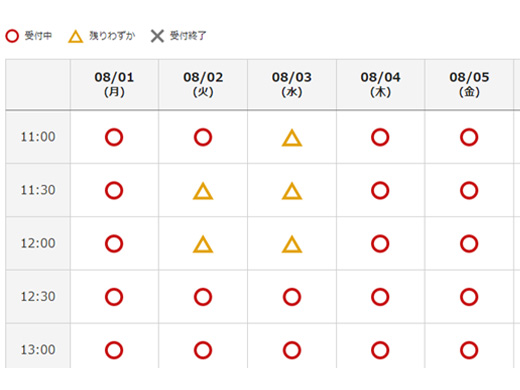This screenshot has width=520, height=390.
Task: Click the 08/05 (金) column header
Action: [469, 84]
